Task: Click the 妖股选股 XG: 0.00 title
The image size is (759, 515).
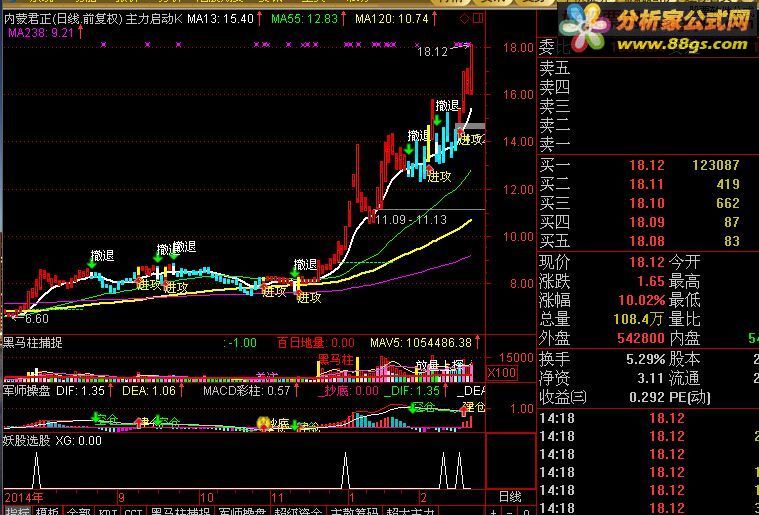Action: point(52,441)
